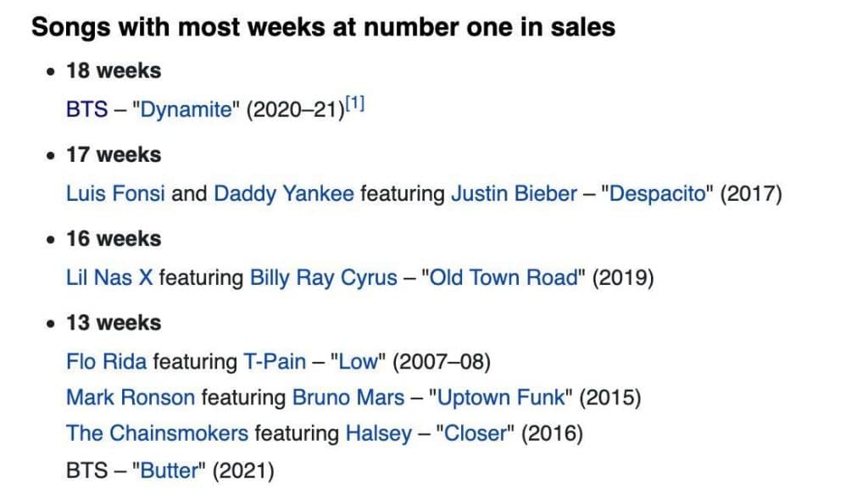Go to the Mark Ronson page
The width and height of the screenshot is (868, 495).
131,398
